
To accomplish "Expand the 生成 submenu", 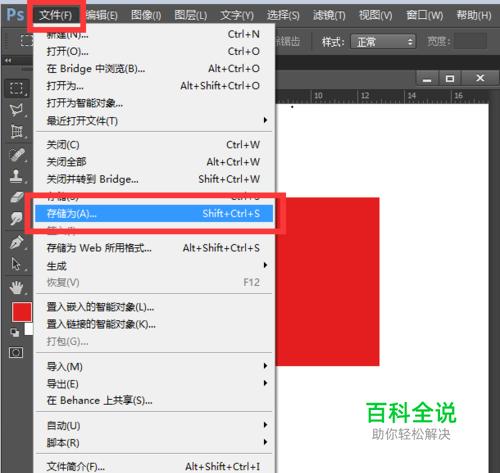I will pos(154,266).
